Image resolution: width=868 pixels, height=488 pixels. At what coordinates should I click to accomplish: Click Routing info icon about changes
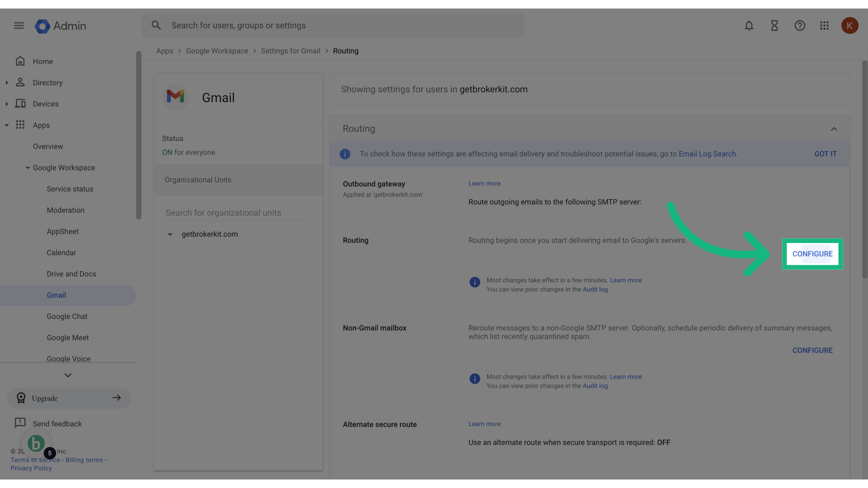click(x=475, y=282)
